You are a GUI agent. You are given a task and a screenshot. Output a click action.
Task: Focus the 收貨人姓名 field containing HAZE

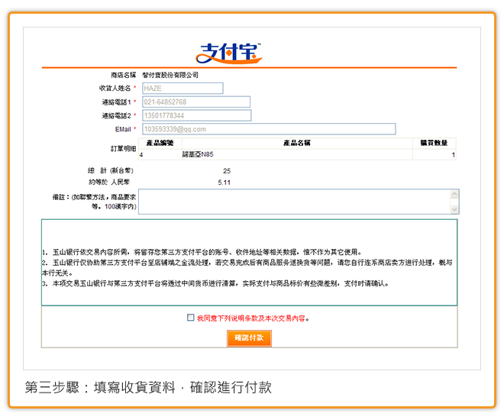(x=183, y=89)
